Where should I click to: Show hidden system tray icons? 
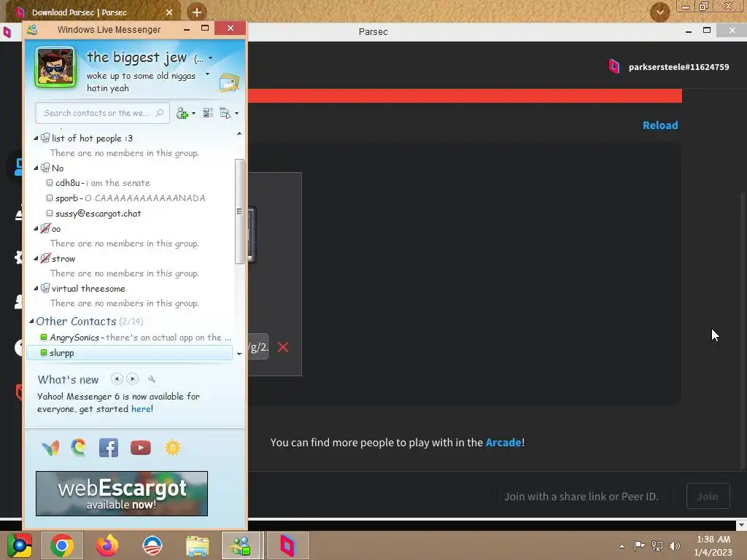[622, 546]
